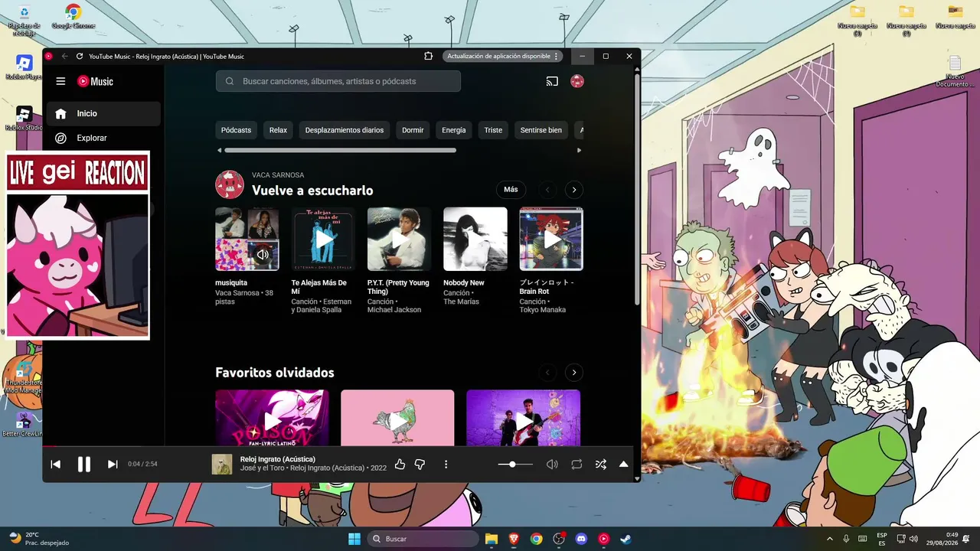Open the extensions puzzle icon
980x551 pixels.
(x=429, y=56)
